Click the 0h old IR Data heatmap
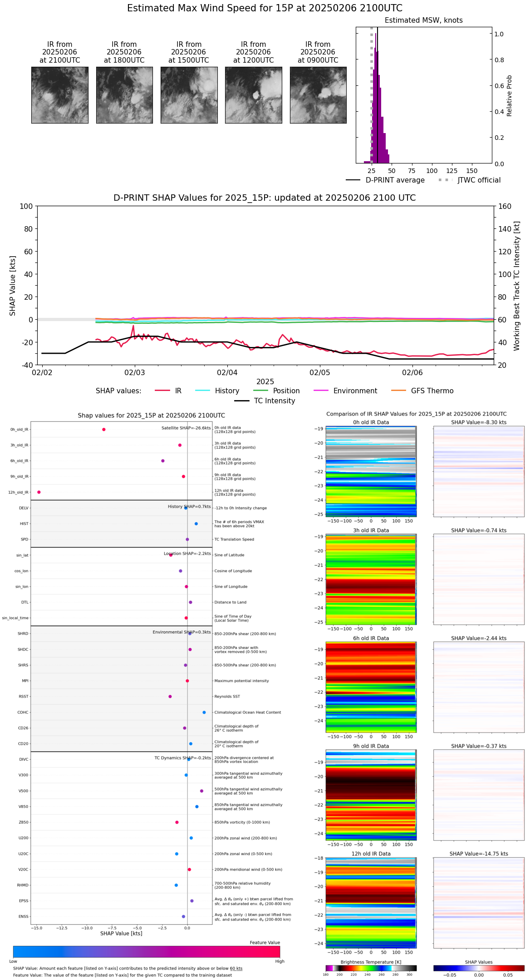The width and height of the screenshot is (530, 980). coord(371,471)
